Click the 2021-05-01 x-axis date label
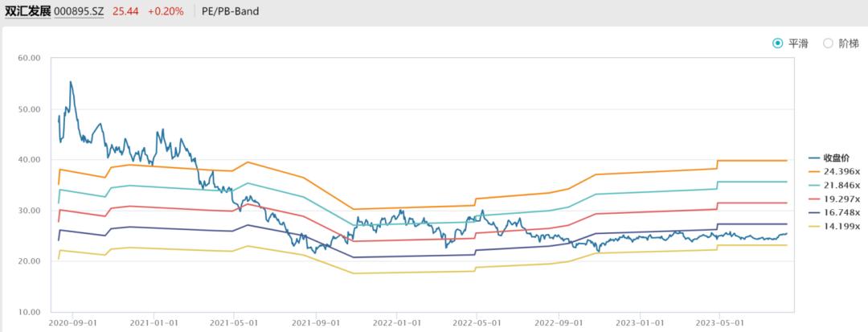This screenshot has width=868, height=332. 235,322
